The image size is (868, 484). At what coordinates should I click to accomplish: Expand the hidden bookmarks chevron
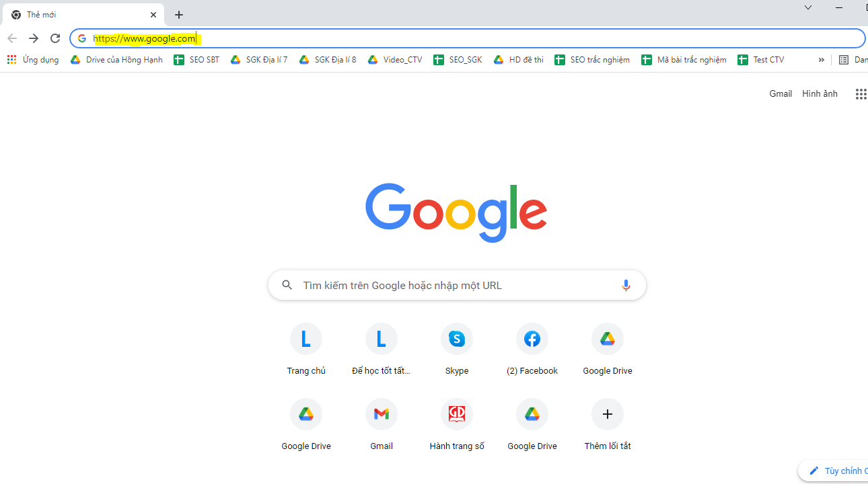point(821,60)
